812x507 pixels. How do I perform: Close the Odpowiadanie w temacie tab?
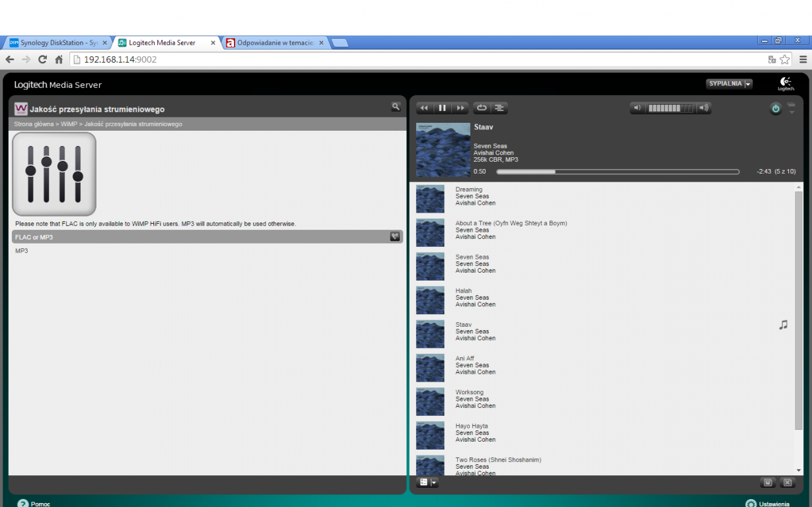tap(321, 43)
